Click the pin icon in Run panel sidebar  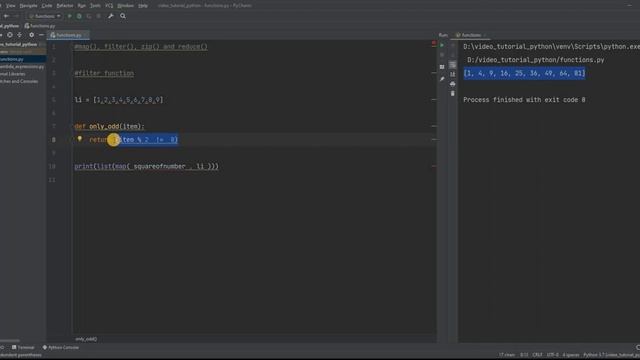coord(442,79)
